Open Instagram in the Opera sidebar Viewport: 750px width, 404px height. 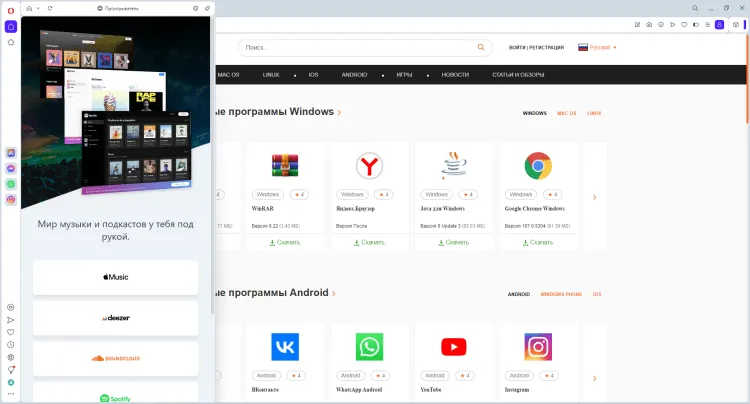[11, 200]
